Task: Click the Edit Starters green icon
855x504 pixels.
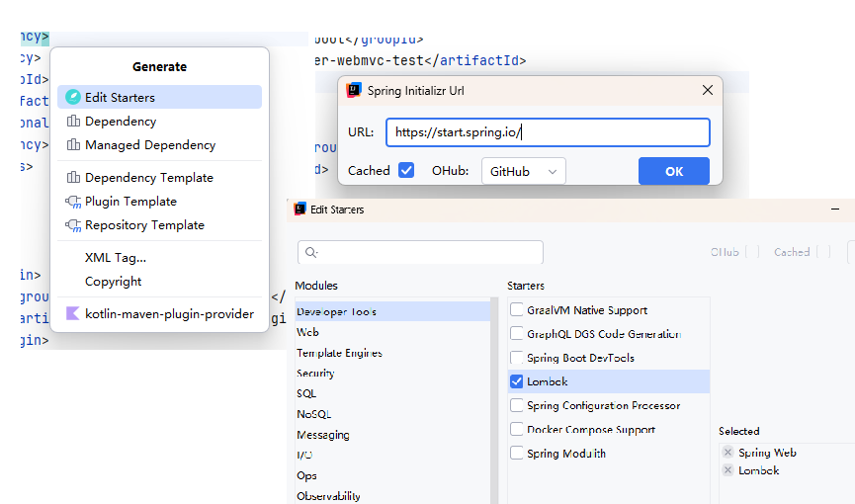Action: [x=73, y=97]
